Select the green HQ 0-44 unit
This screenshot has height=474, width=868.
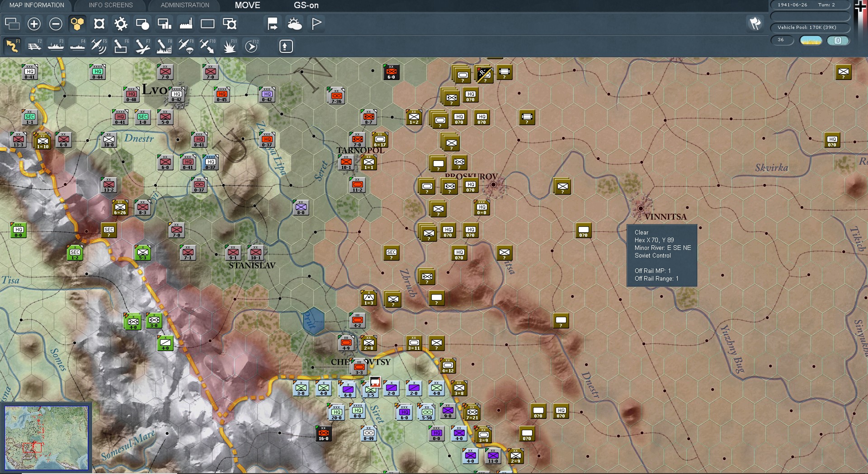(98, 72)
